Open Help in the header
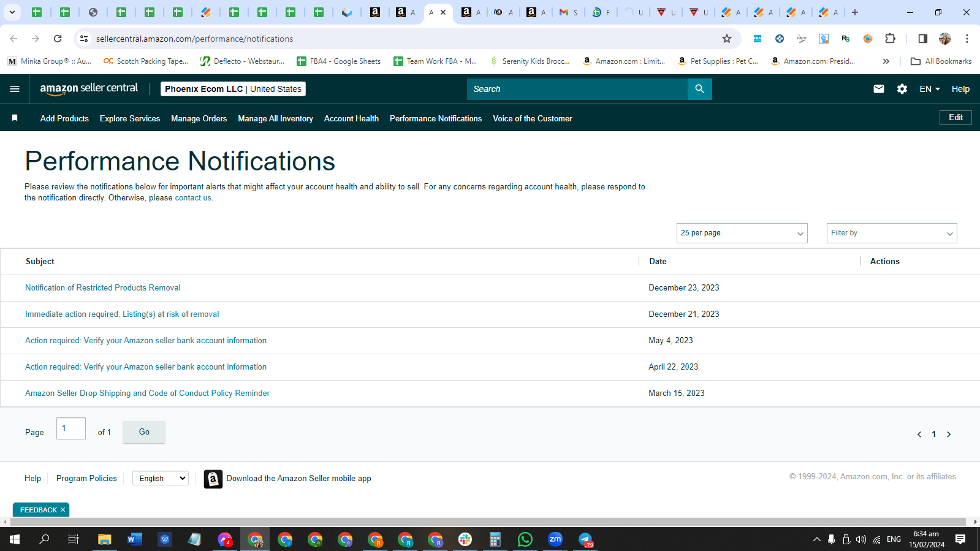The image size is (980, 551). coord(960,89)
